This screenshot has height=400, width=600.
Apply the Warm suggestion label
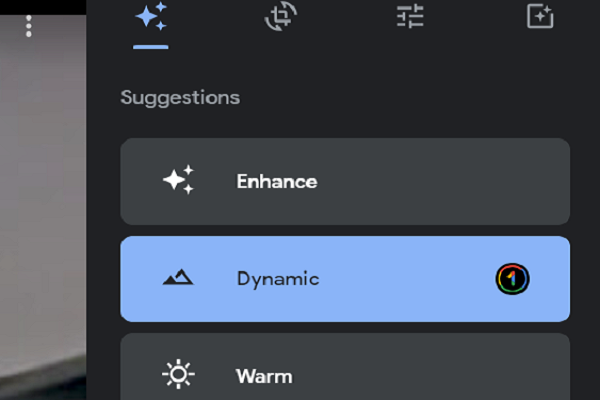tap(264, 377)
